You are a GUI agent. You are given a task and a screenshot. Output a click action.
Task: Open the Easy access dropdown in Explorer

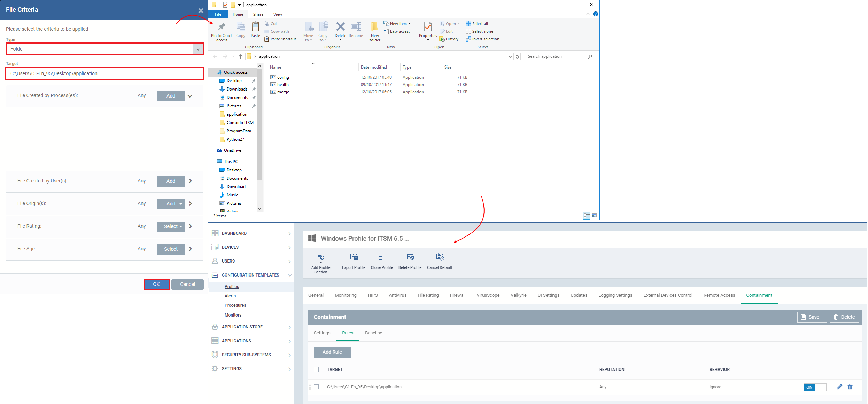point(398,31)
